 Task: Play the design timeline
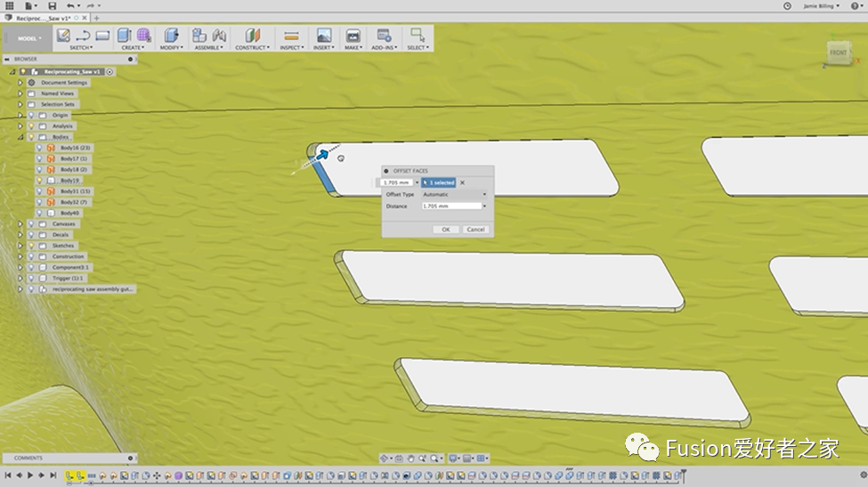[30, 475]
